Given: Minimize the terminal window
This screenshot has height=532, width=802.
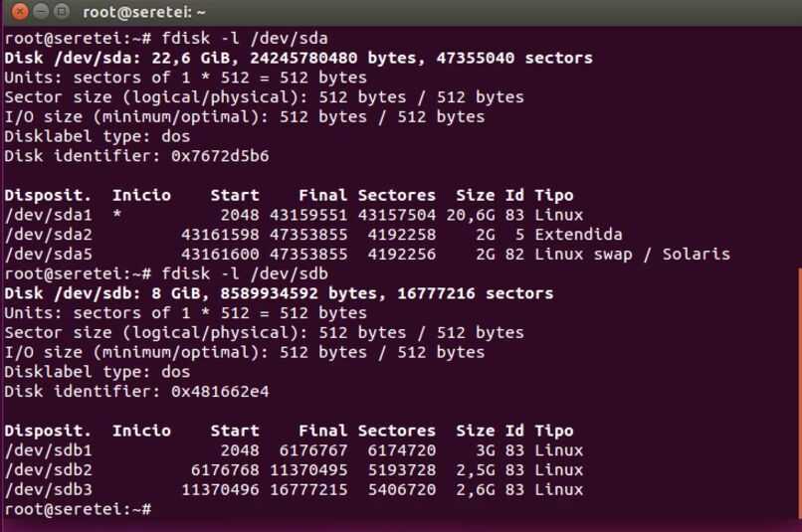Looking at the screenshot, I should click(x=41, y=11).
